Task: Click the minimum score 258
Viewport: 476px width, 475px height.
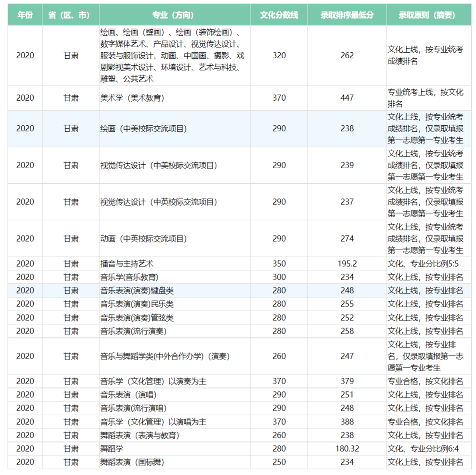Action: [347, 331]
